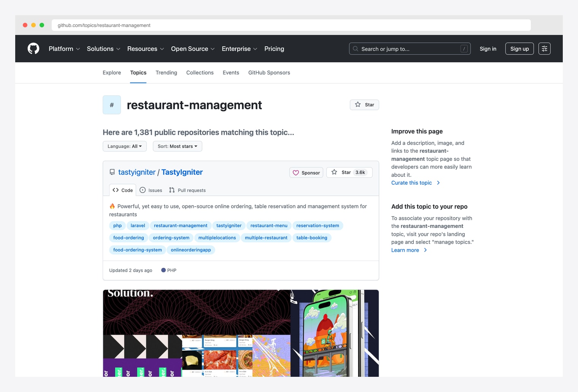The image size is (578, 392).
Task: Click the PHP language color dot
Action: (x=164, y=270)
